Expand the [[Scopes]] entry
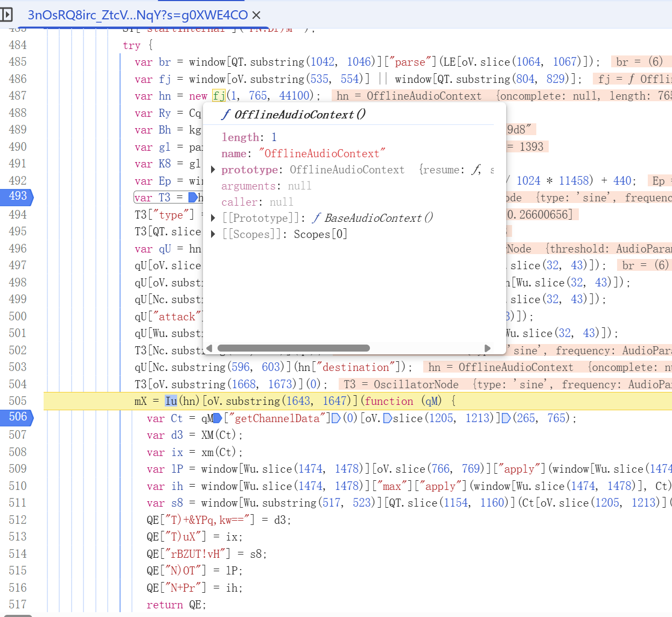Viewport: 672px width, 617px height. click(x=213, y=234)
